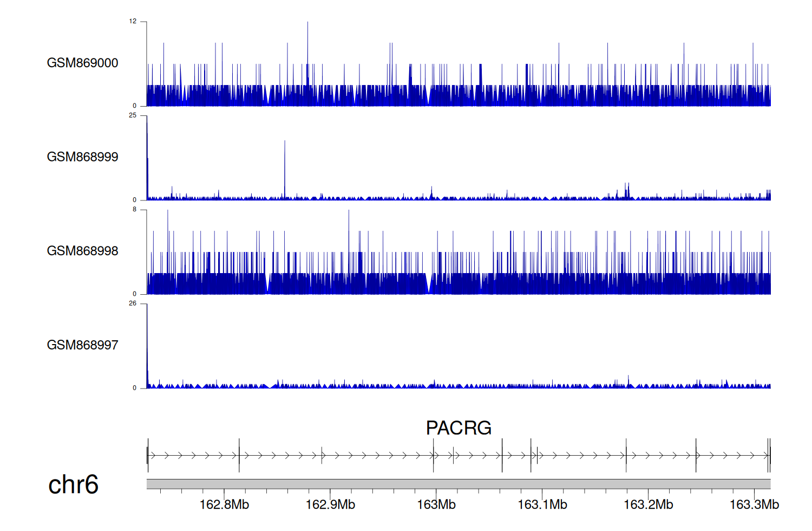Click the gray chromosome ideogram bar
The image size is (812, 531).
(x=459, y=484)
